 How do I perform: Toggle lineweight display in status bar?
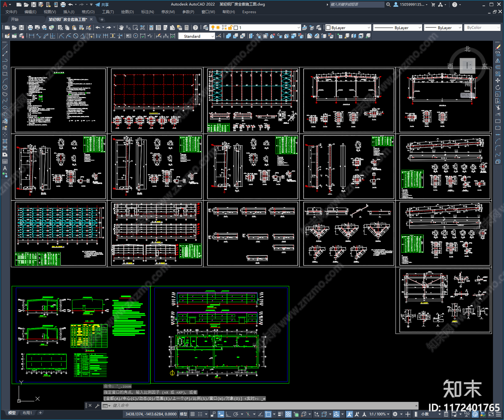280,414
